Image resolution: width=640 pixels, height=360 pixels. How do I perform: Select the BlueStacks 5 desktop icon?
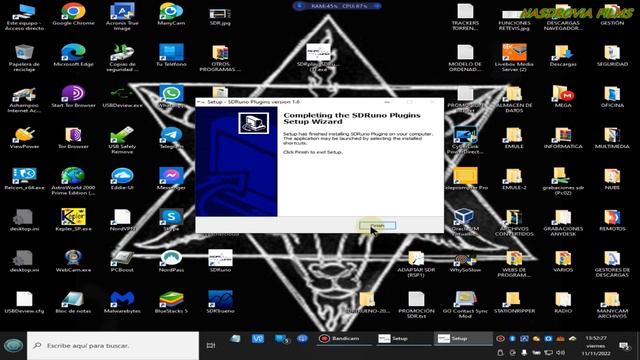coord(171,302)
